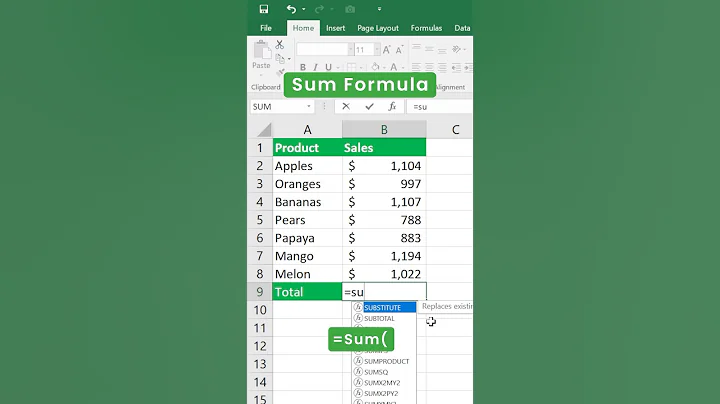Select SUBTOTAL in the autocomplete list
The width and height of the screenshot is (720, 404).
coord(384,318)
